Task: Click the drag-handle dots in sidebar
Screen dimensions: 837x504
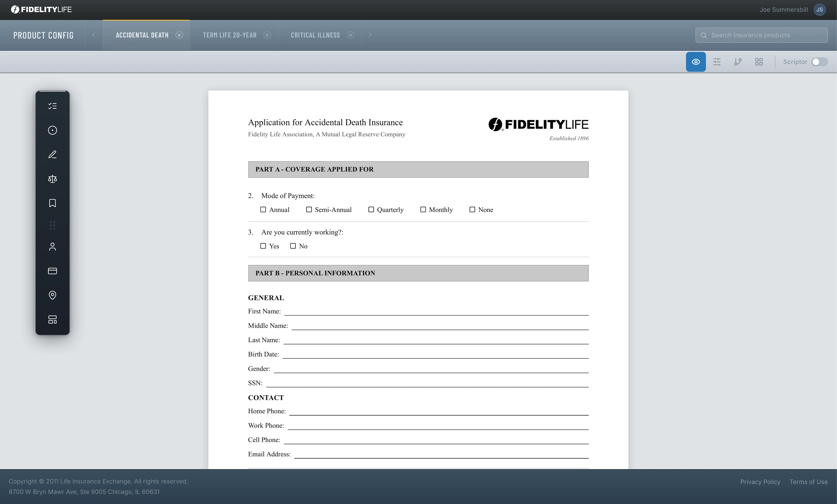Action: [52, 225]
